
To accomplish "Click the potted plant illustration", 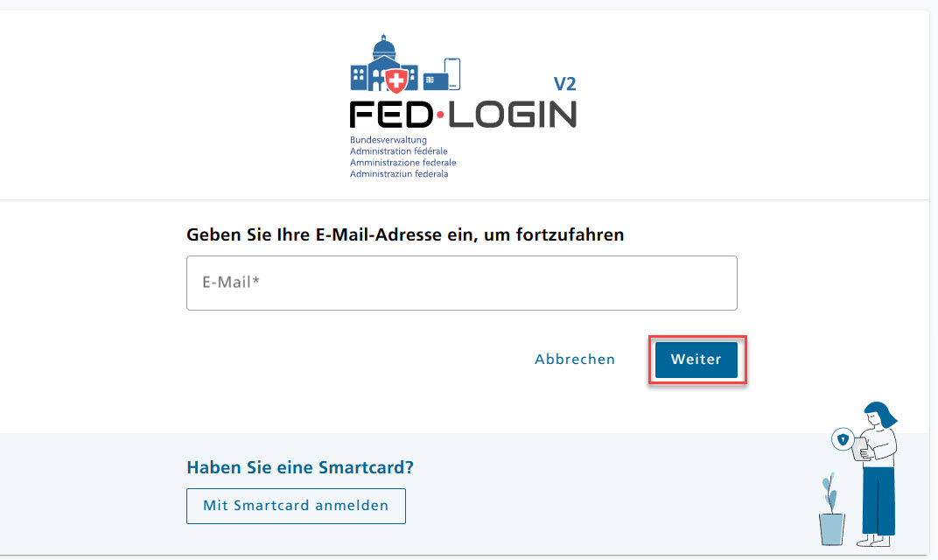I will (831, 510).
